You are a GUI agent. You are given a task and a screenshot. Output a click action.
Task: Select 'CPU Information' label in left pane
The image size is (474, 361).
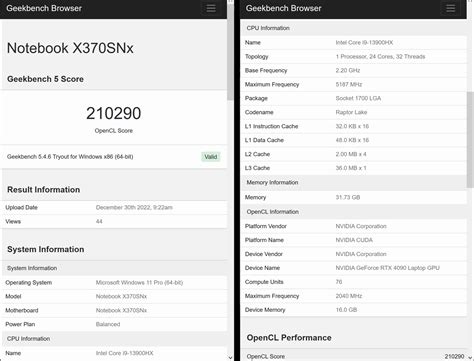28,339
